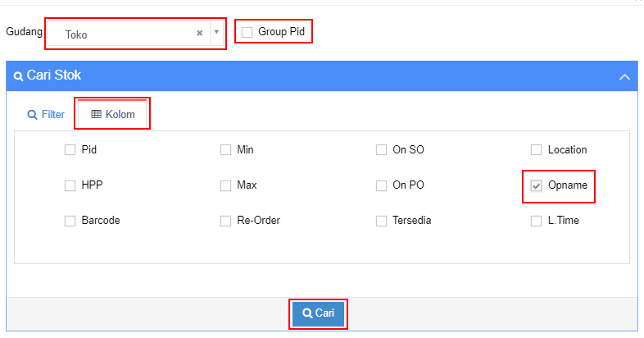Check the On PO column
The width and height of the screenshot is (644, 338).
(381, 185)
